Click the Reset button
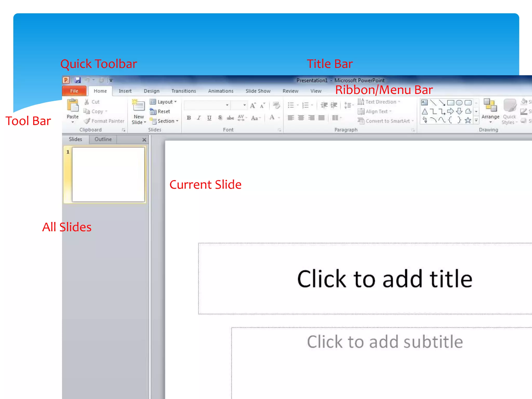This screenshot has width=532, height=399. click(x=160, y=111)
